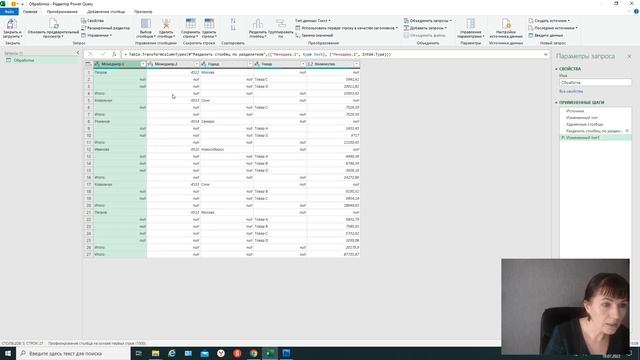This screenshot has height=360, width=640.
Task: Open Excel from the taskbar
Action: (270, 353)
